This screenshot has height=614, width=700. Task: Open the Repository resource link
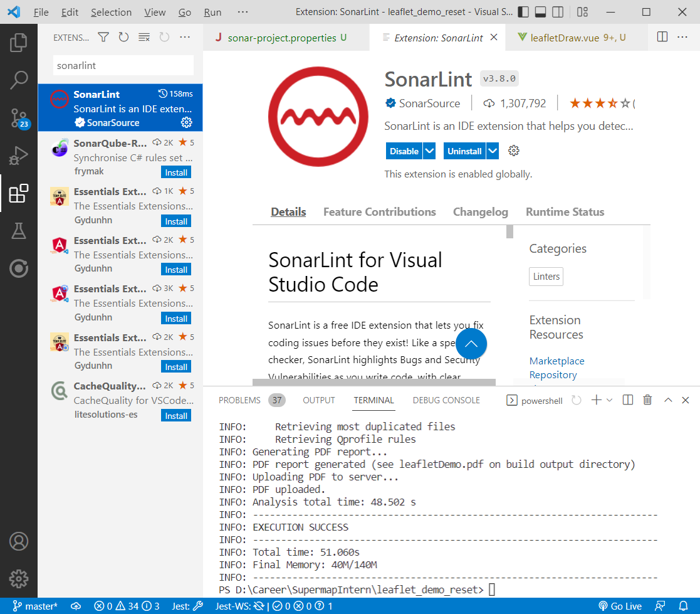553,374
